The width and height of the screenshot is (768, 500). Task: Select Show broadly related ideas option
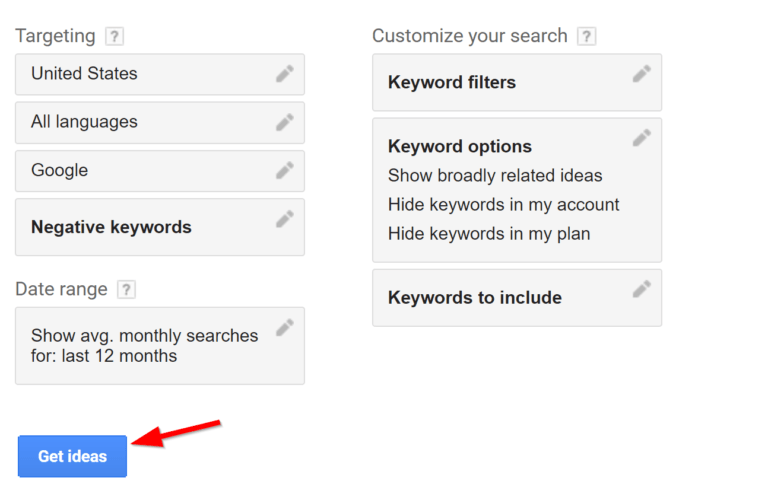pos(495,175)
